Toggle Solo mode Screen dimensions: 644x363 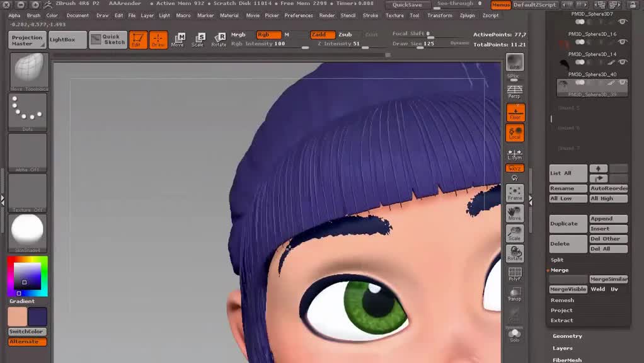click(x=515, y=335)
